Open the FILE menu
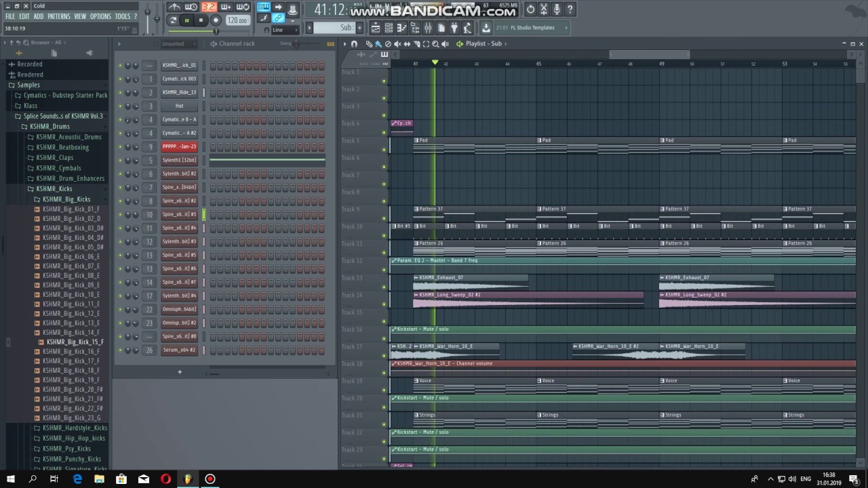Screen dimensions: 868x488 point(10,16)
